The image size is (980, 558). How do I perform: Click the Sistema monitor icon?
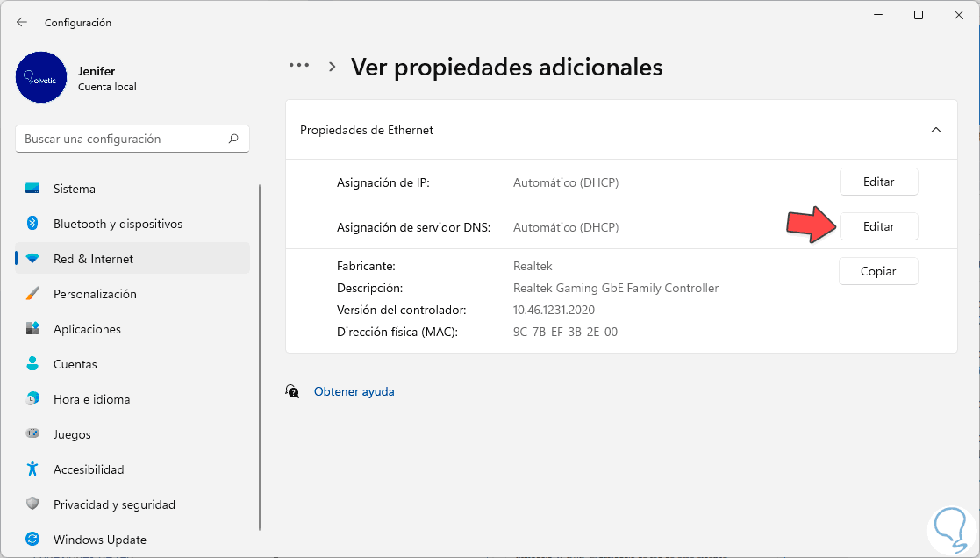(x=32, y=189)
